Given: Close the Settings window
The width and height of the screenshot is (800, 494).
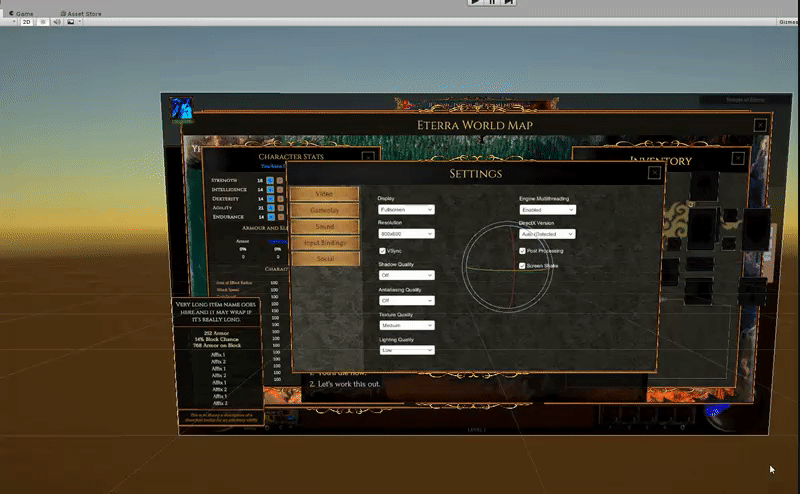Looking at the screenshot, I should [654, 173].
